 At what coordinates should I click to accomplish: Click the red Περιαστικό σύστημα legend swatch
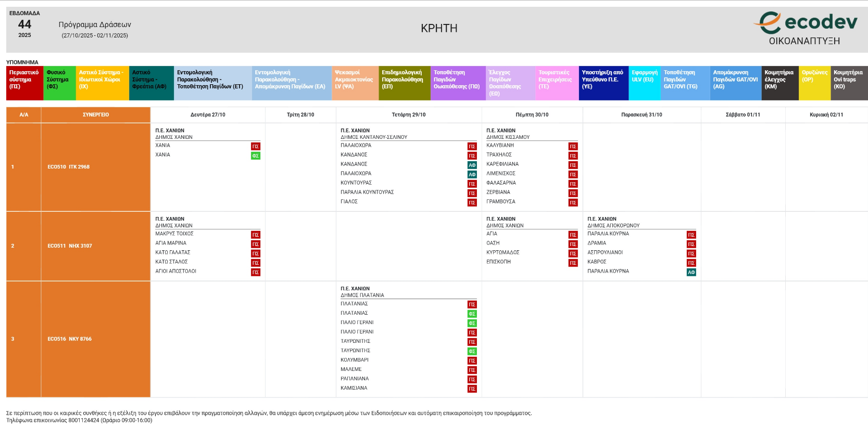click(24, 83)
